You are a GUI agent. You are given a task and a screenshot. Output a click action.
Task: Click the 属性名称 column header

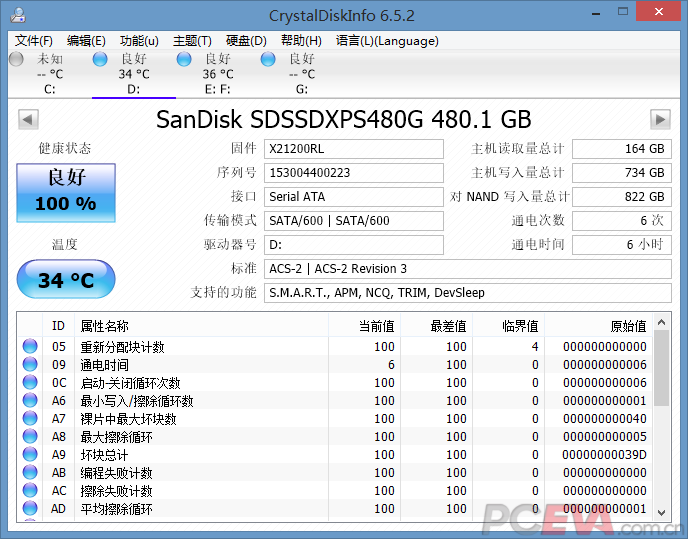tap(201, 326)
